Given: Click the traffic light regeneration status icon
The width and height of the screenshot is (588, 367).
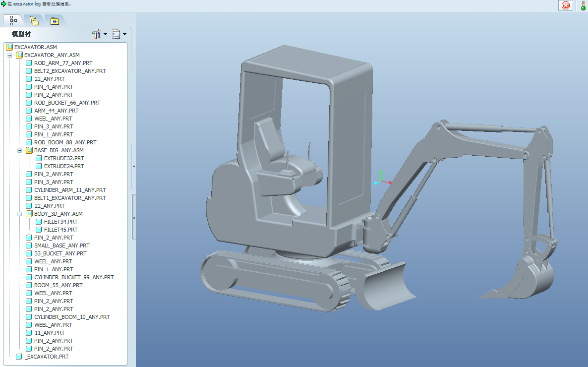Looking at the screenshot, I should [x=584, y=5].
